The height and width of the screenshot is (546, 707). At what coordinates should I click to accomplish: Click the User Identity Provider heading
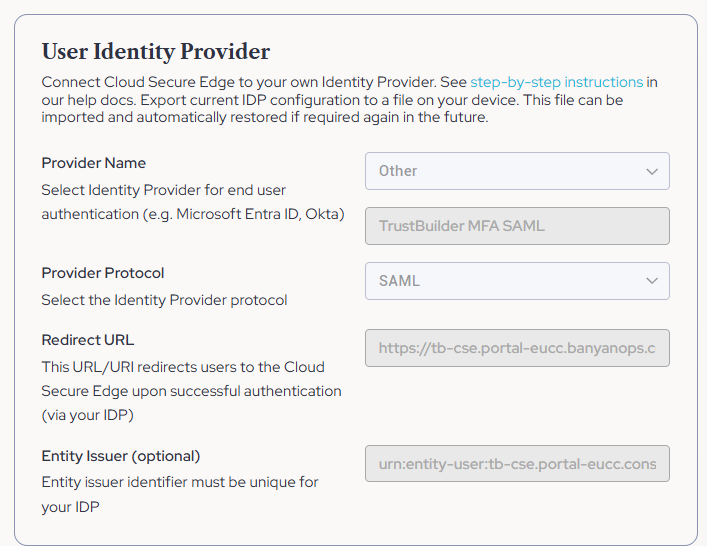156,52
